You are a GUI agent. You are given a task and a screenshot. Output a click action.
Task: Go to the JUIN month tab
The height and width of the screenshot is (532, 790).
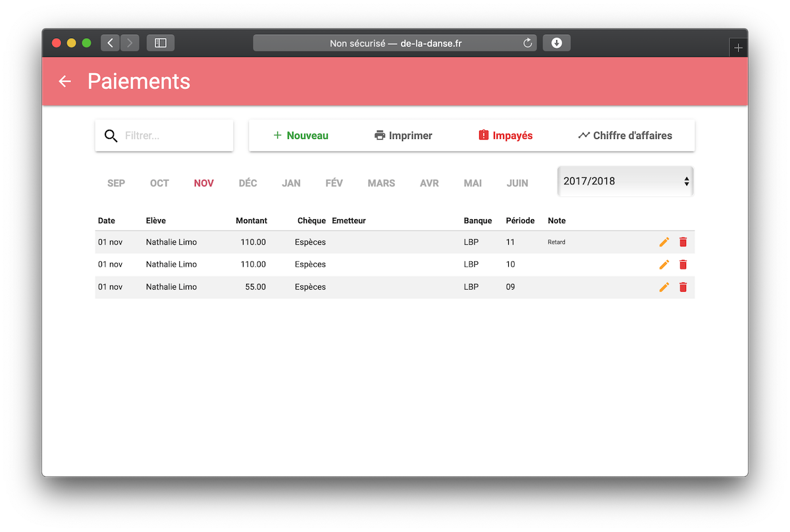click(517, 183)
